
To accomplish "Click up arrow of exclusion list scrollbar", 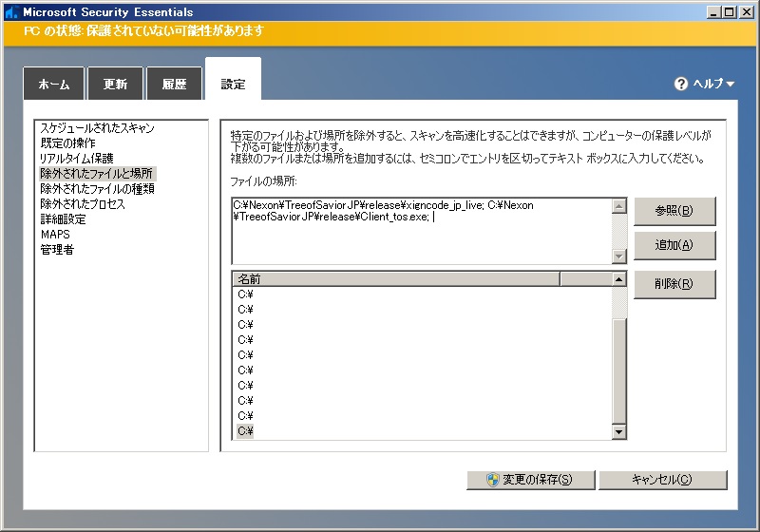I will tap(619, 279).
